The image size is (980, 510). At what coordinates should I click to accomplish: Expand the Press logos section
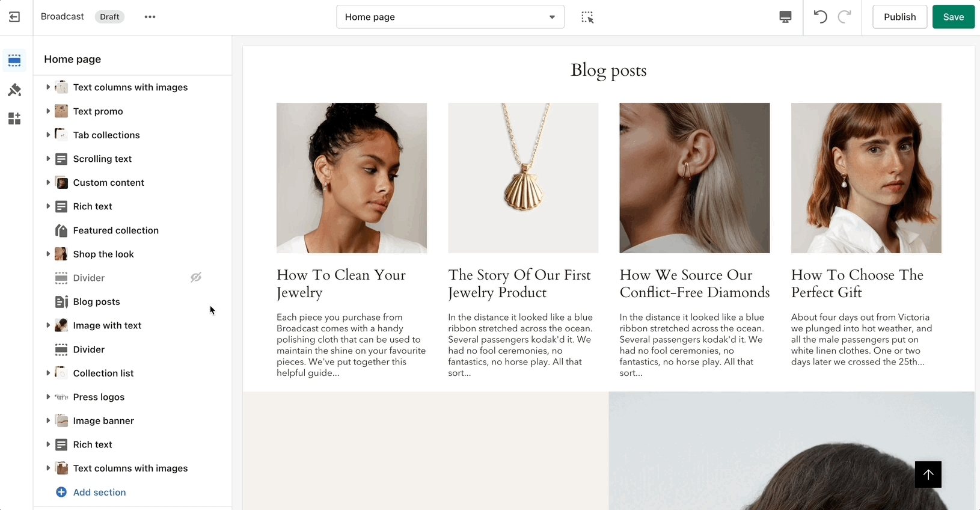[x=48, y=397]
